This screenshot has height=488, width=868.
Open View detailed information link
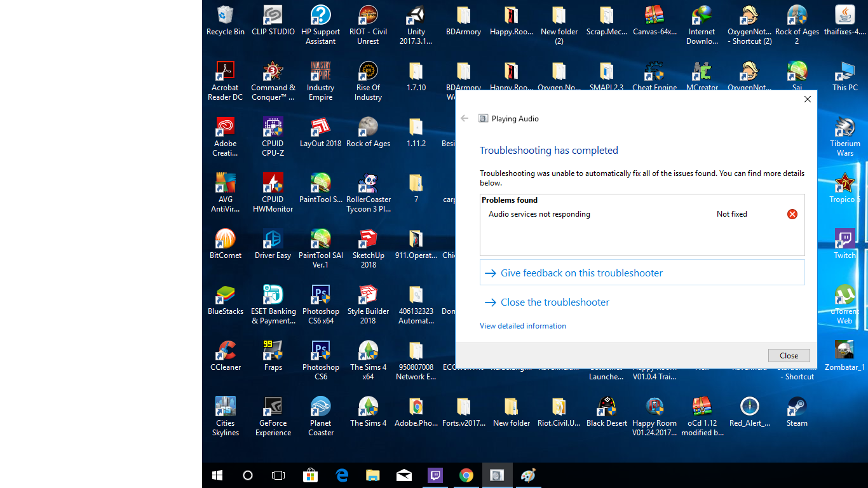pos(522,326)
